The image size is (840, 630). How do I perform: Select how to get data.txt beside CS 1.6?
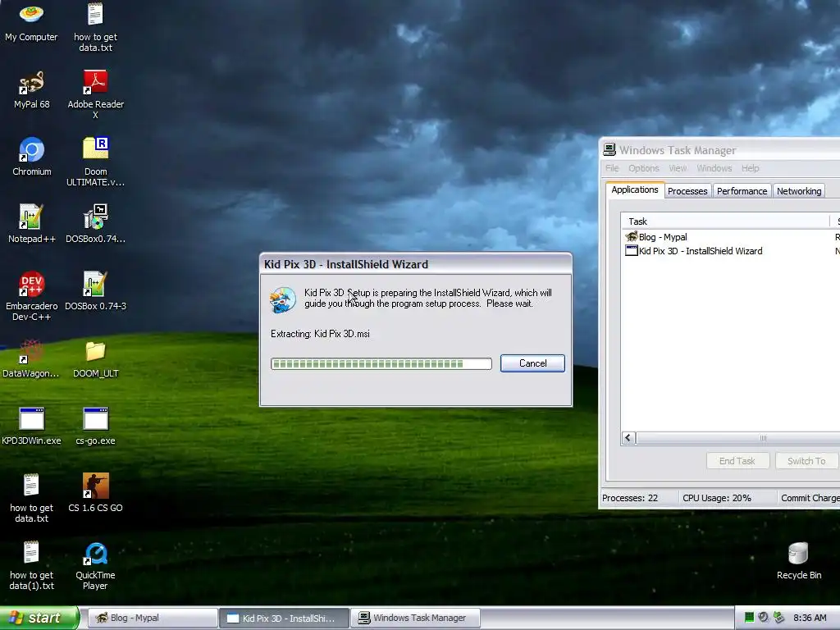(31, 498)
